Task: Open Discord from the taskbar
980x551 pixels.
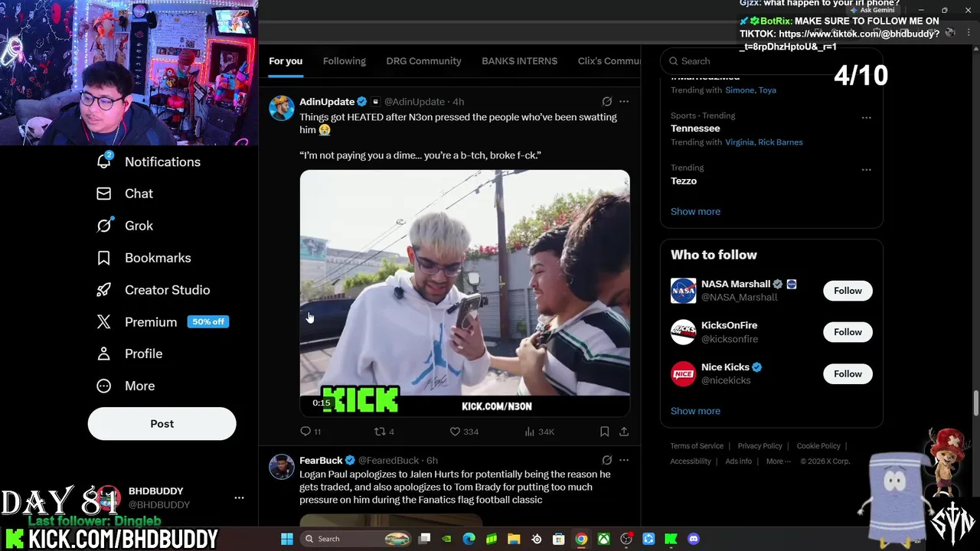Action: (694, 539)
